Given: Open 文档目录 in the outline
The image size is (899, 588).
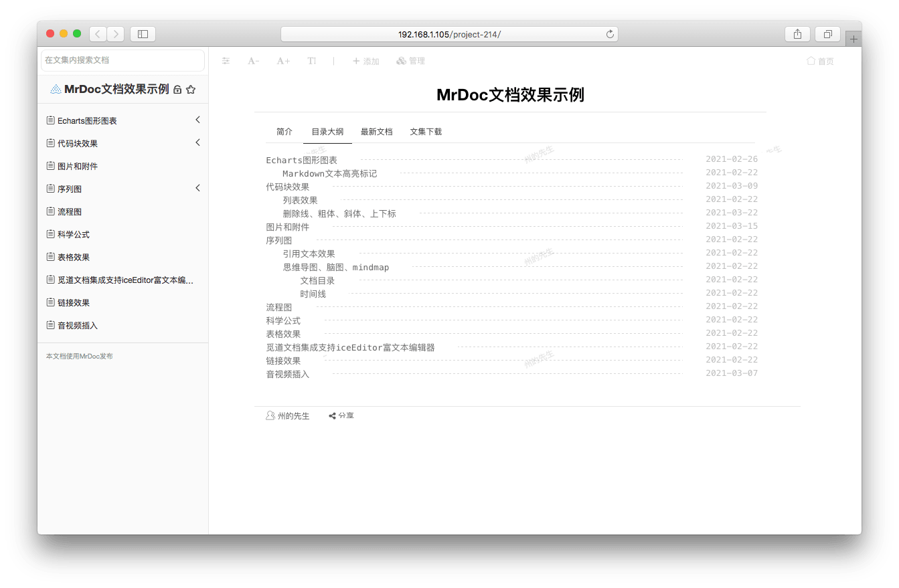Looking at the screenshot, I should (317, 281).
